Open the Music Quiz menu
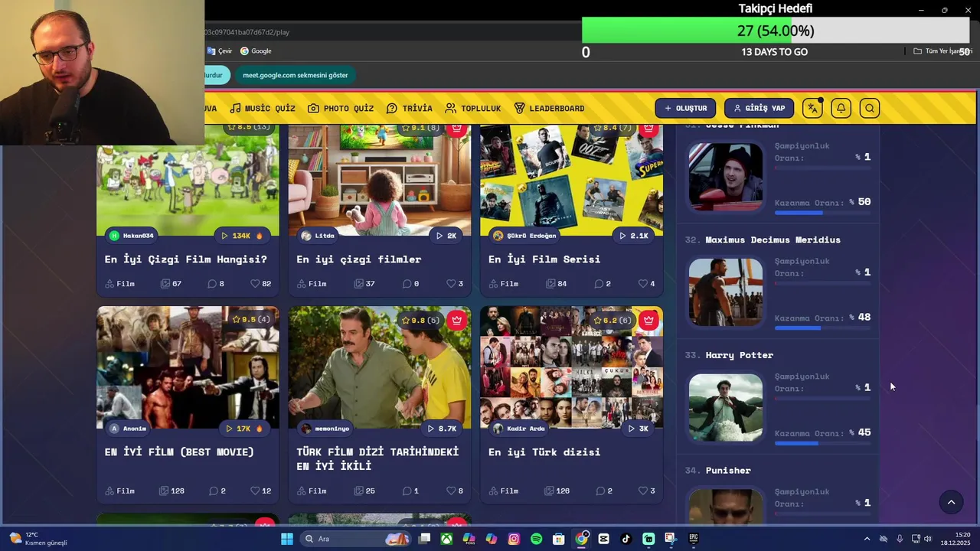 (263, 108)
